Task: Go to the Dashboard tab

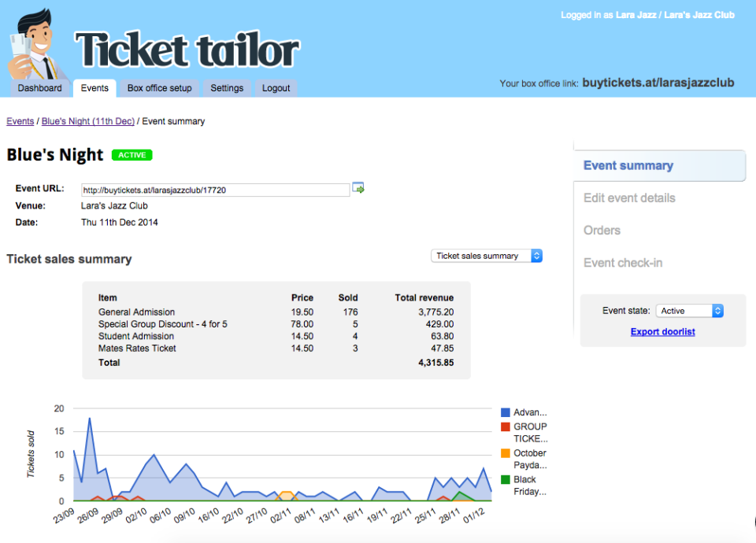Action: coord(39,88)
